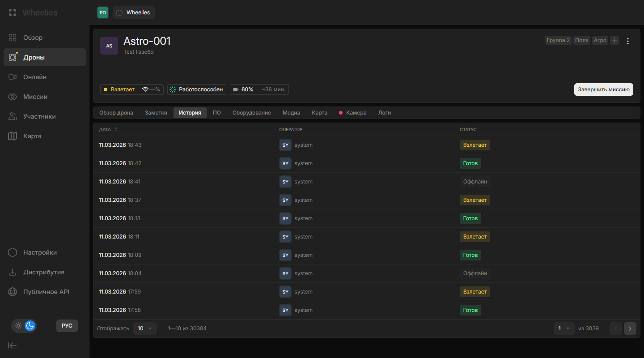Open Миссии from the sidebar
This screenshot has width=644, height=358.
pyautogui.click(x=44, y=97)
